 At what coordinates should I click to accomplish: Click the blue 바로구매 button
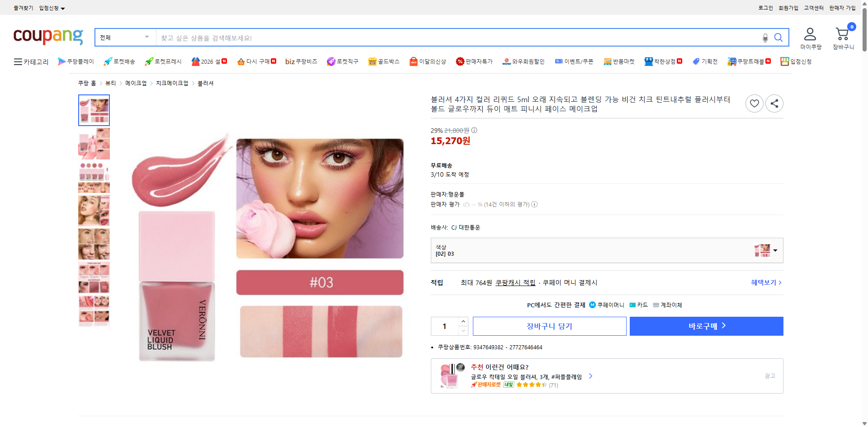click(x=706, y=326)
